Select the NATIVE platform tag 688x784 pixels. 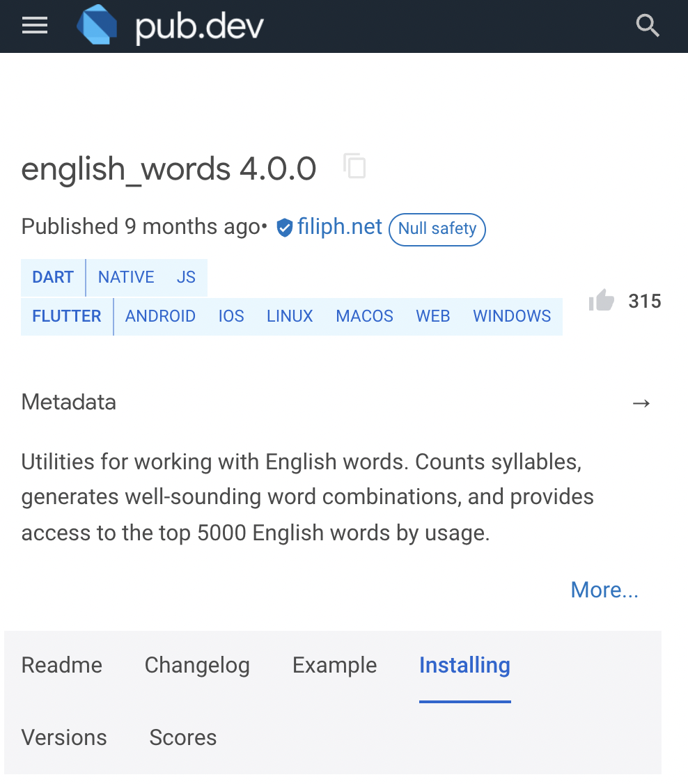click(126, 278)
